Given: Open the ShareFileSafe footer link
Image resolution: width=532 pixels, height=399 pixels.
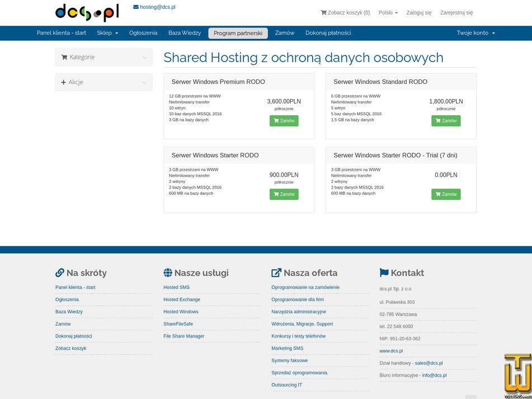Looking at the screenshot, I should (x=178, y=324).
